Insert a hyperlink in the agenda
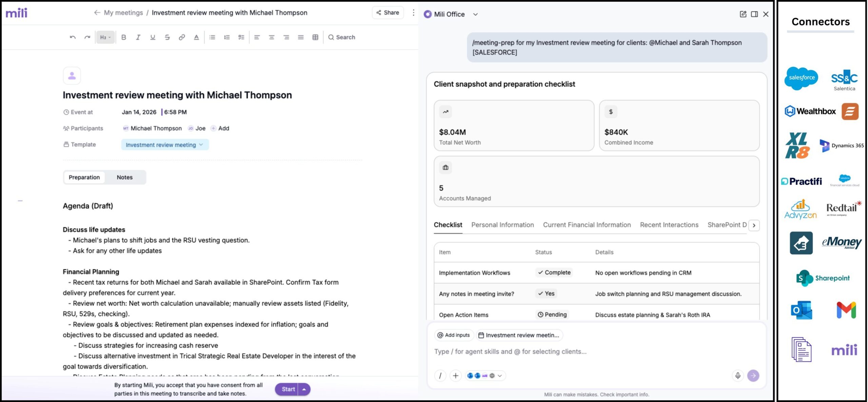Image resolution: width=868 pixels, height=402 pixels. click(182, 37)
